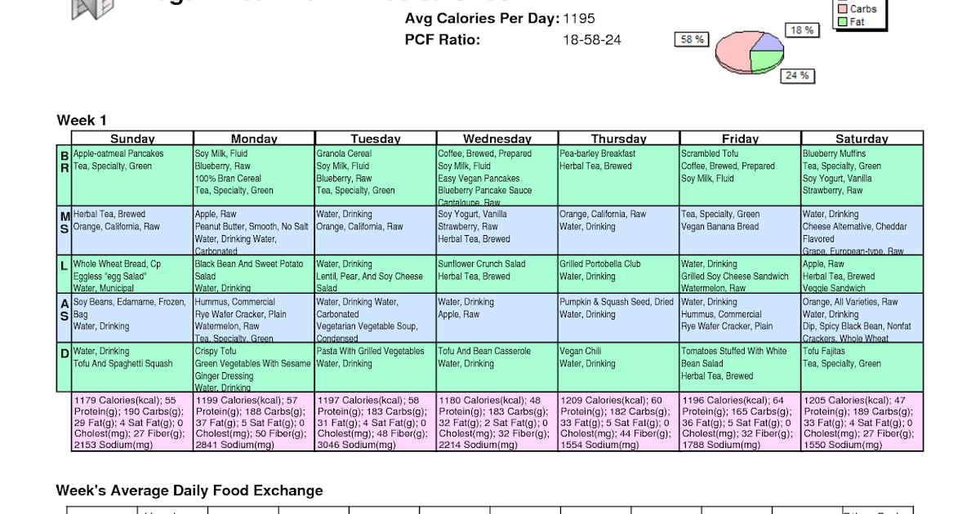Click the BR breakfast row label
The height and width of the screenshot is (514, 980).
[64, 160]
